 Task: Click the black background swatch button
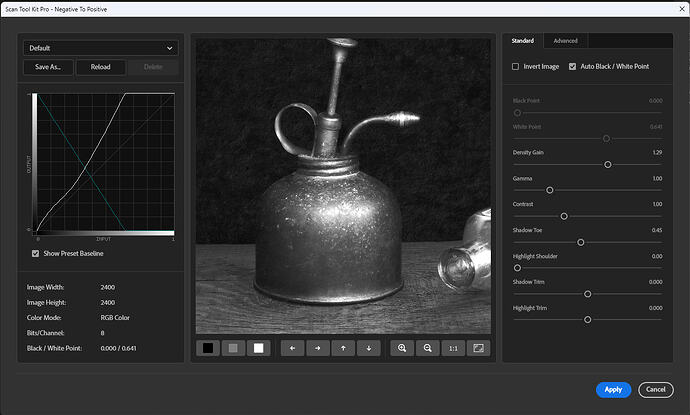(208, 348)
